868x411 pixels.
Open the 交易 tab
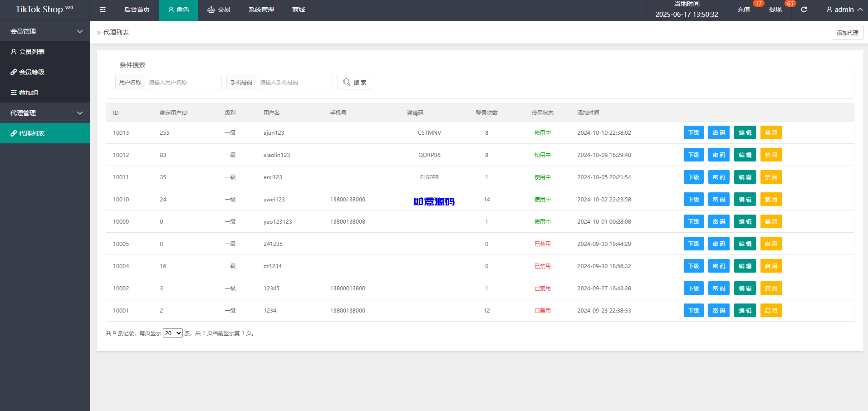[x=219, y=10]
